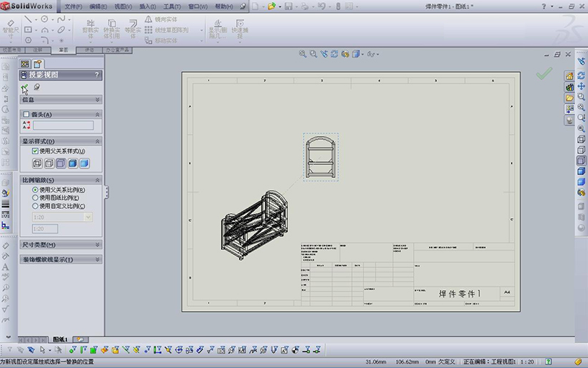Open the 编辑(E) menu
588x368 pixels.
pos(99,6)
